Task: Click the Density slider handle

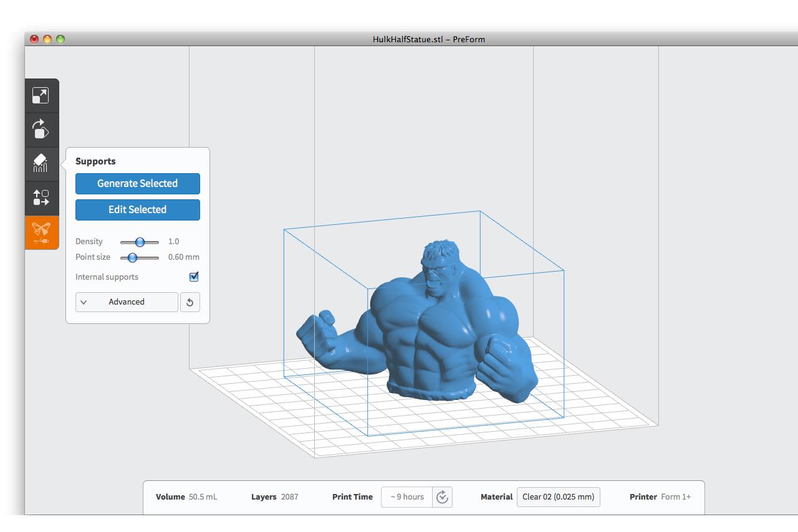Action: (x=140, y=242)
